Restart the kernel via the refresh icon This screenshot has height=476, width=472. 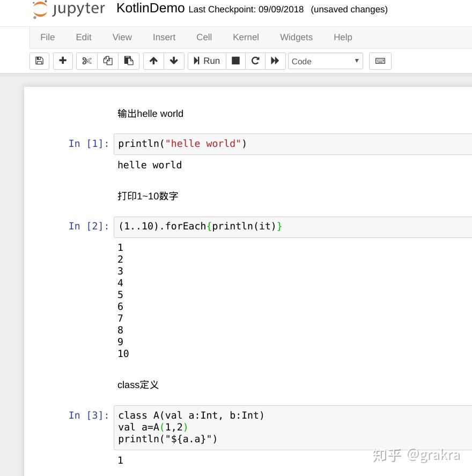[x=255, y=61]
